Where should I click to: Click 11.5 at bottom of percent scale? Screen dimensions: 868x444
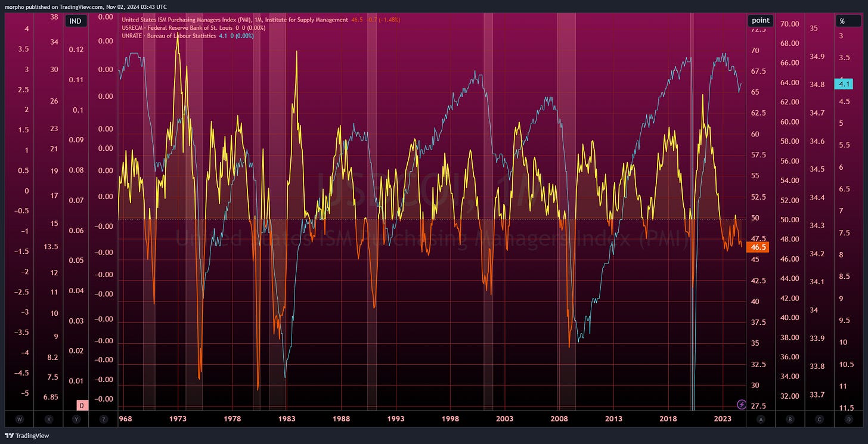(846, 408)
